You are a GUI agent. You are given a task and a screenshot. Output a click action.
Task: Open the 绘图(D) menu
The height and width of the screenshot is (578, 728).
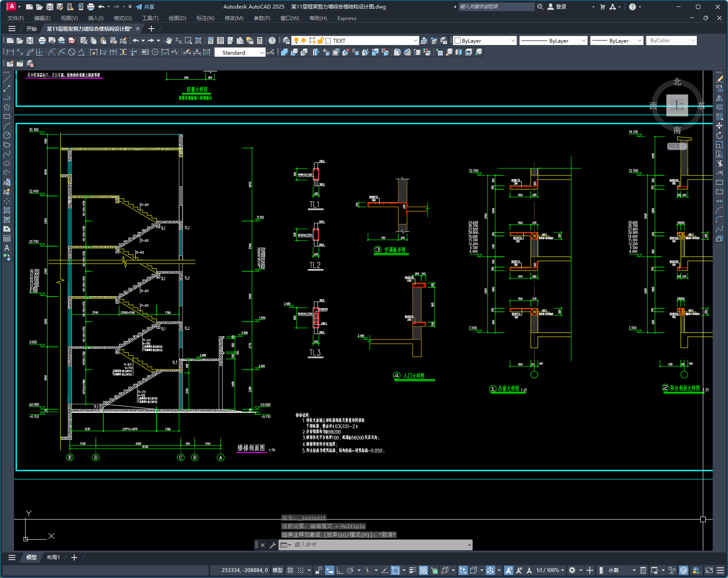(x=177, y=18)
